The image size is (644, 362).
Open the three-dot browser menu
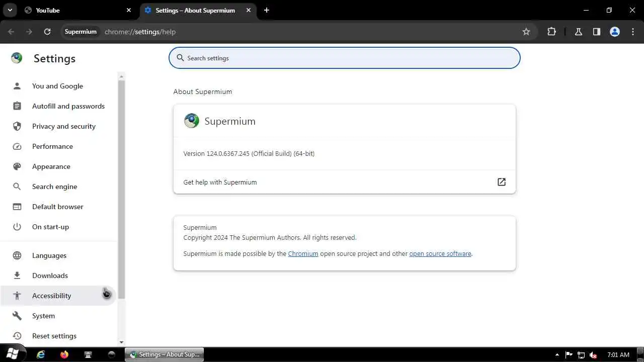633,32
